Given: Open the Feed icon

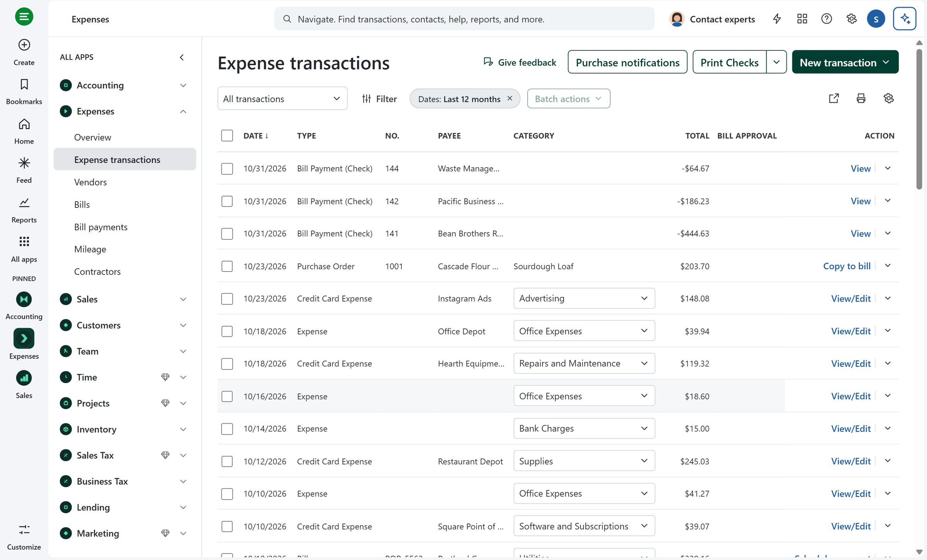Looking at the screenshot, I should (x=24, y=163).
